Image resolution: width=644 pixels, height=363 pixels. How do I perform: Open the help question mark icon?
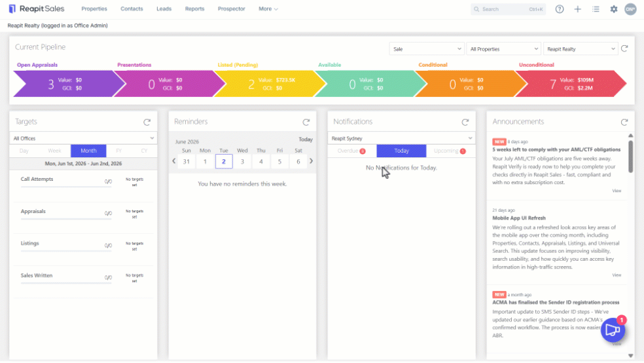(560, 9)
